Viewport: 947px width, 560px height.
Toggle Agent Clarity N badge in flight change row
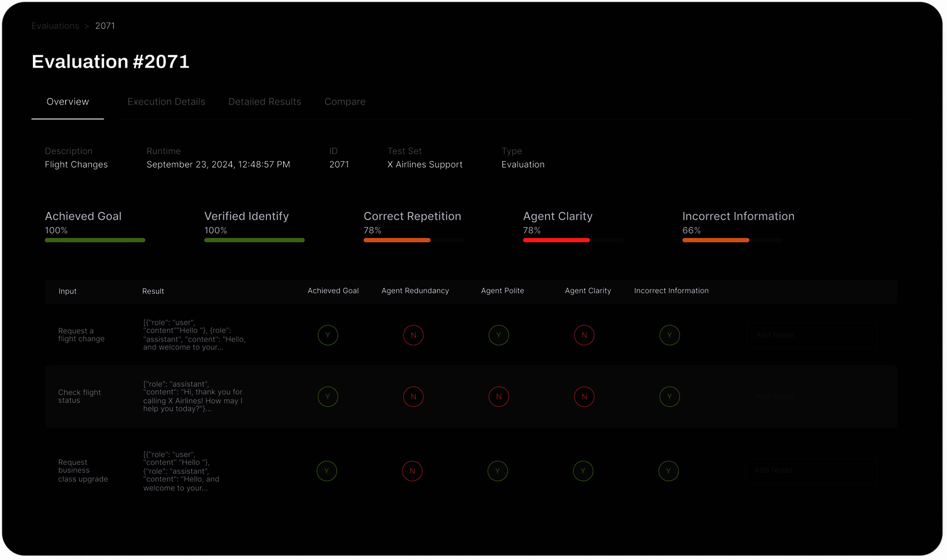pyautogui.click(x=584, y=335)
